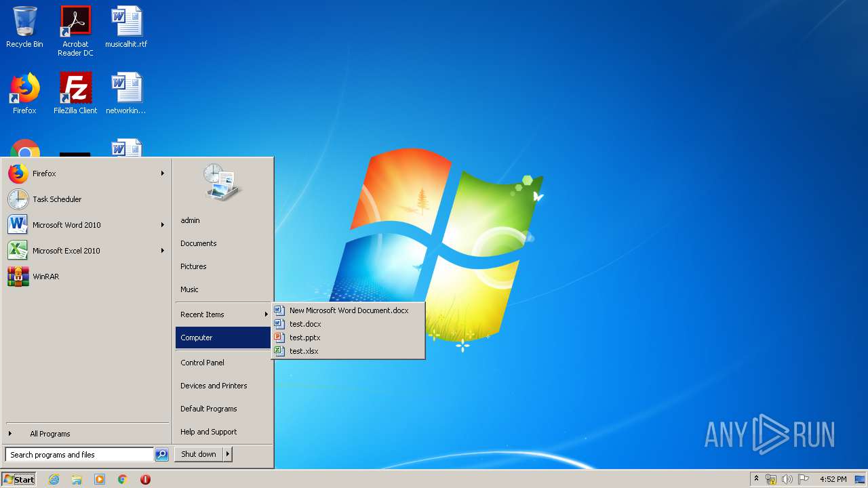Click the Shut down button

coord(199,454)
